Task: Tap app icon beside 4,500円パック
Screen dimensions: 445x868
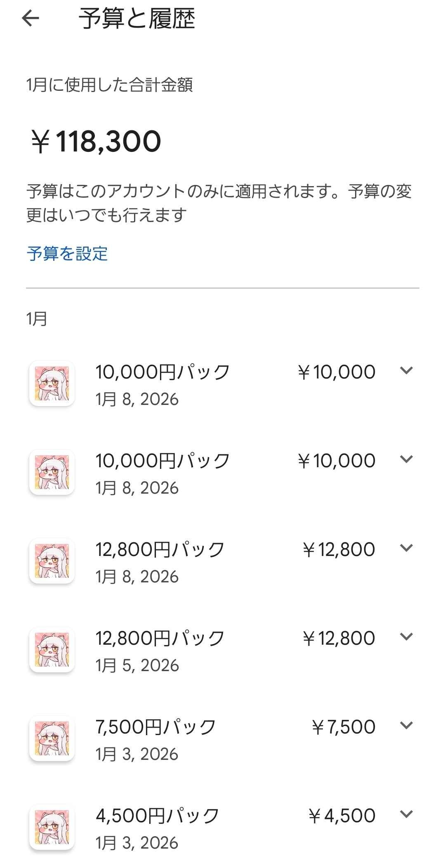Action: (x=52, y=827)
